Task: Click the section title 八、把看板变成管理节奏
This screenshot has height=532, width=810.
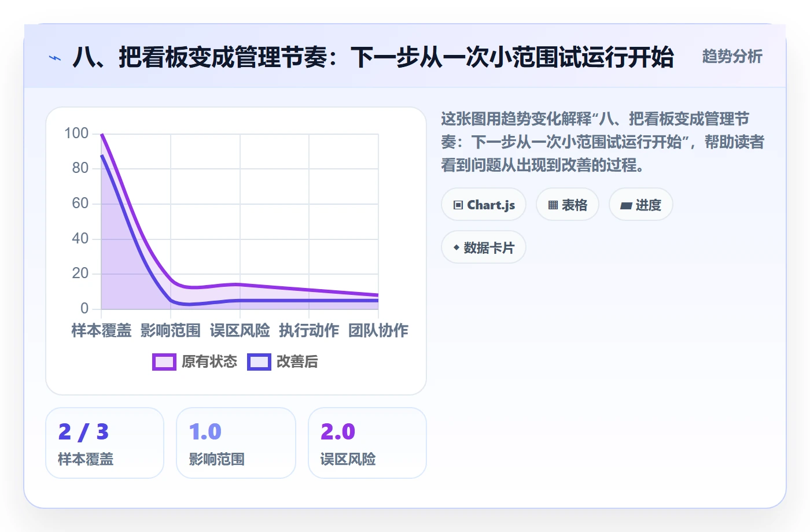Action: point(373,57)
